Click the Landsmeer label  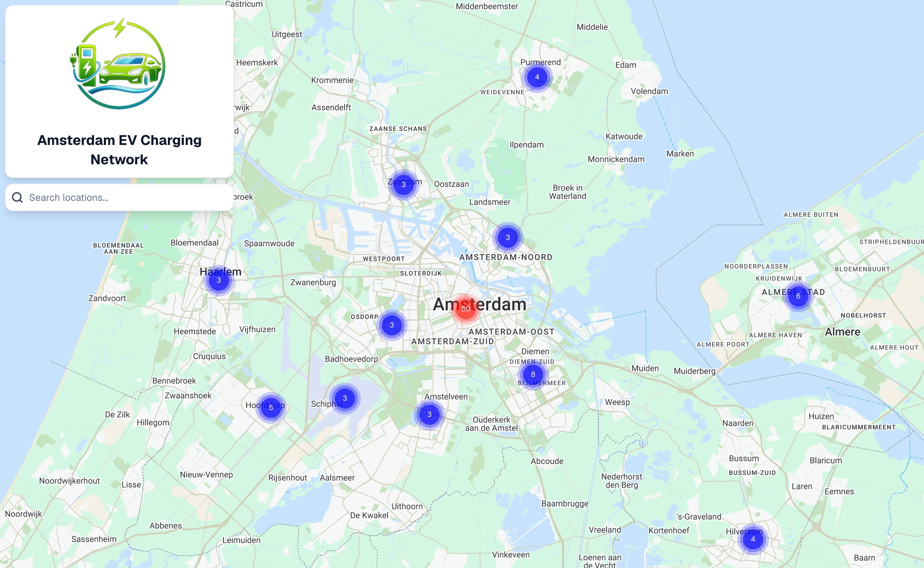[x=489, y=202]
